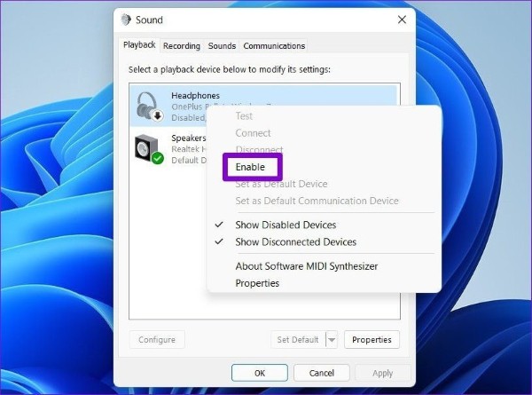Open the Communications tab
Screen dimensions: 532x395
tap(274, 46)
